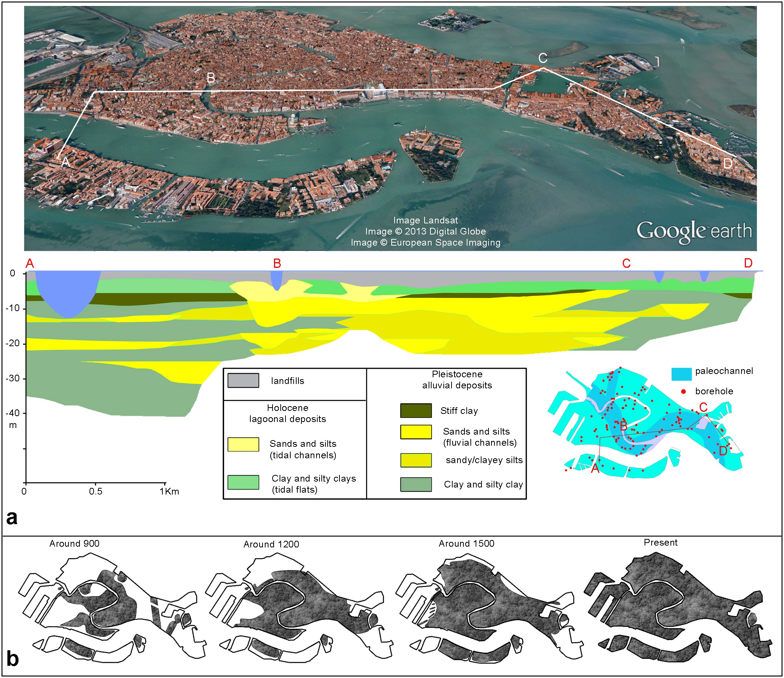
Task: Click the -20 depth axis tick label
Action: 13,344
